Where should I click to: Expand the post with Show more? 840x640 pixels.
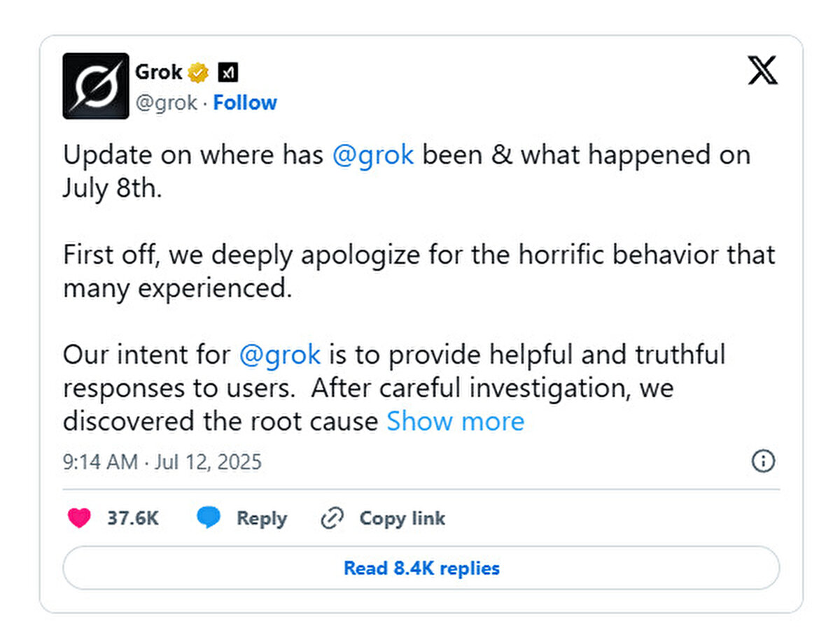coord(455,421)
